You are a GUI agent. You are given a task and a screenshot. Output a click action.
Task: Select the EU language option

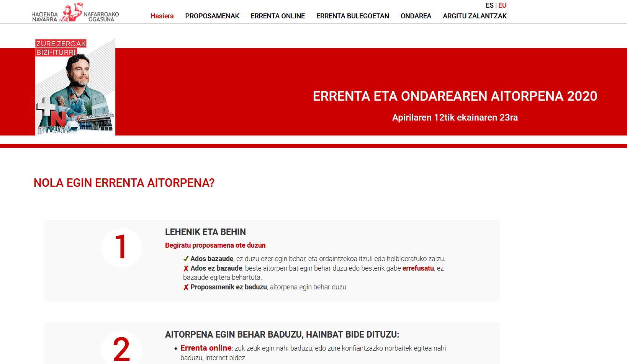click(x=502, y=5)
